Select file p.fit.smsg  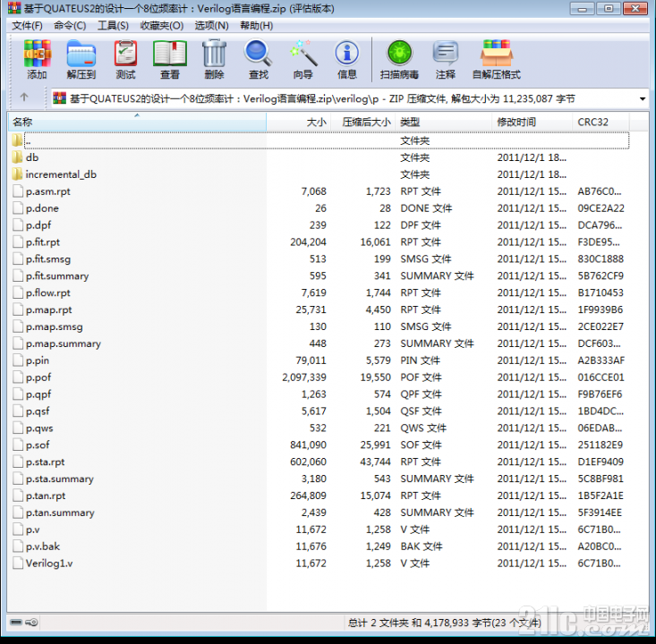[x=47, y=258]
